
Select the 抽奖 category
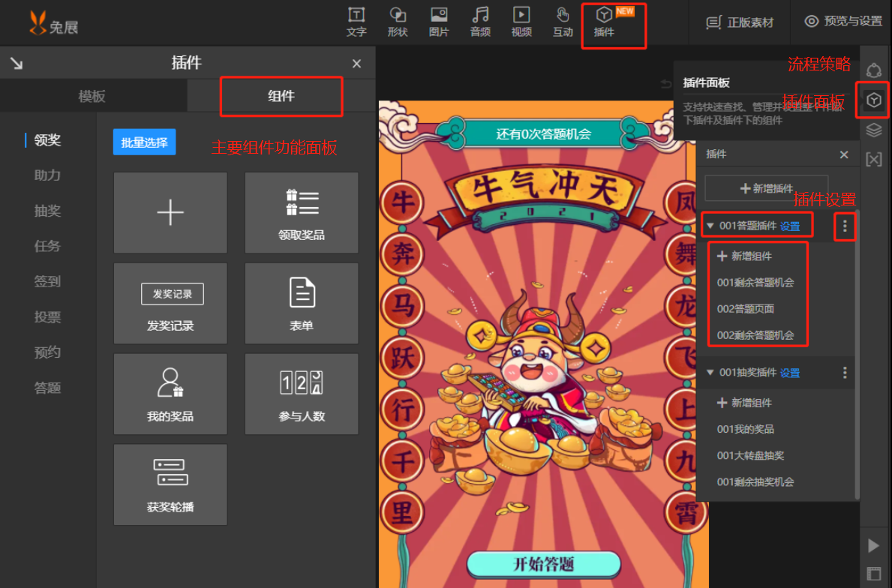click(47, 211)
